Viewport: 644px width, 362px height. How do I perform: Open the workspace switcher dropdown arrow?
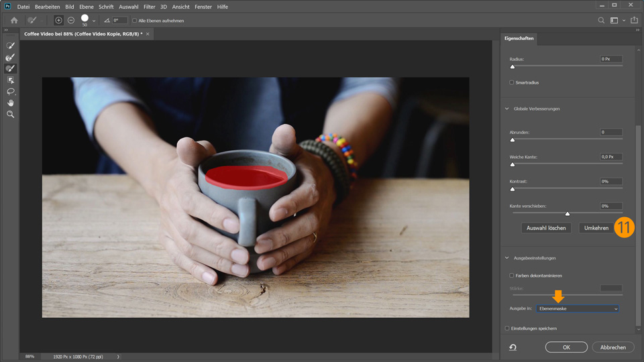624,20
